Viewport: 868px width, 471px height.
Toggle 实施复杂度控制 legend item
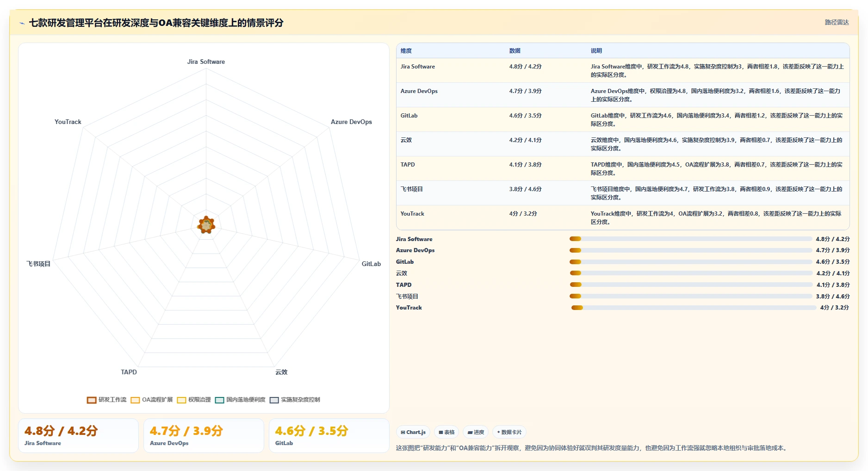[295, 400]
